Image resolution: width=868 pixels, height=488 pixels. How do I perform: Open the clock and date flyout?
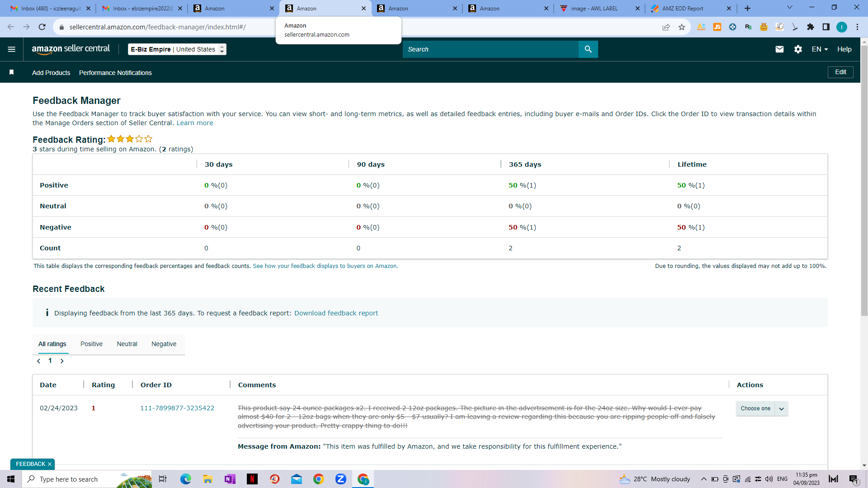click(807, 479)
